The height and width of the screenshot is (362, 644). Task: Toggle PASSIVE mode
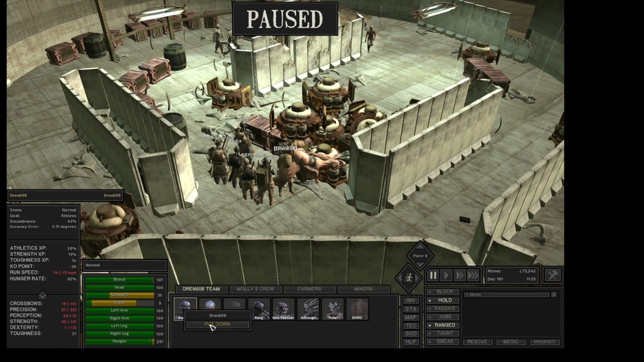pos(442,308)
